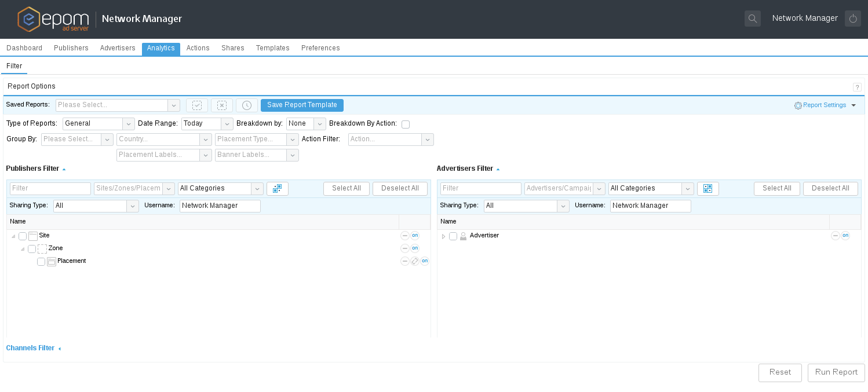Click the minus icon on Site row
This screenshot has width=868, height=392.
tap(405, 236)
